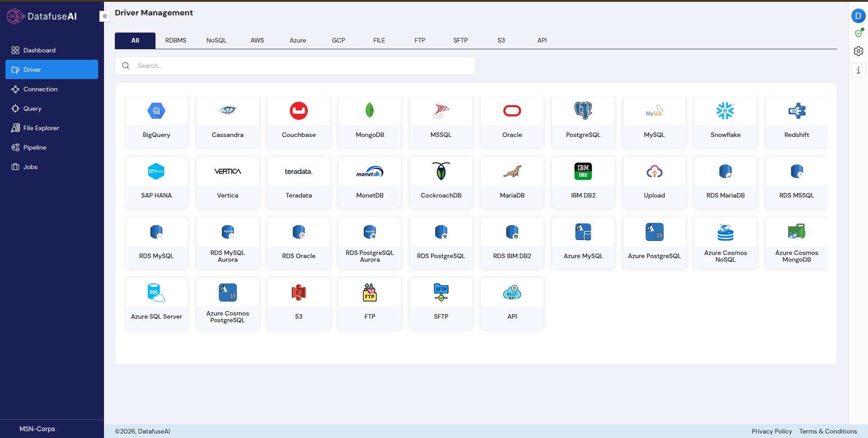Select the Azure PostgreSQL driver

pos(655,243)
